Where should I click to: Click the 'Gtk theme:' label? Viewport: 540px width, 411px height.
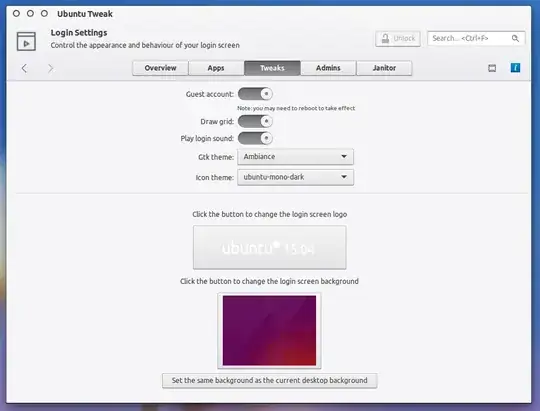point(216,157)
